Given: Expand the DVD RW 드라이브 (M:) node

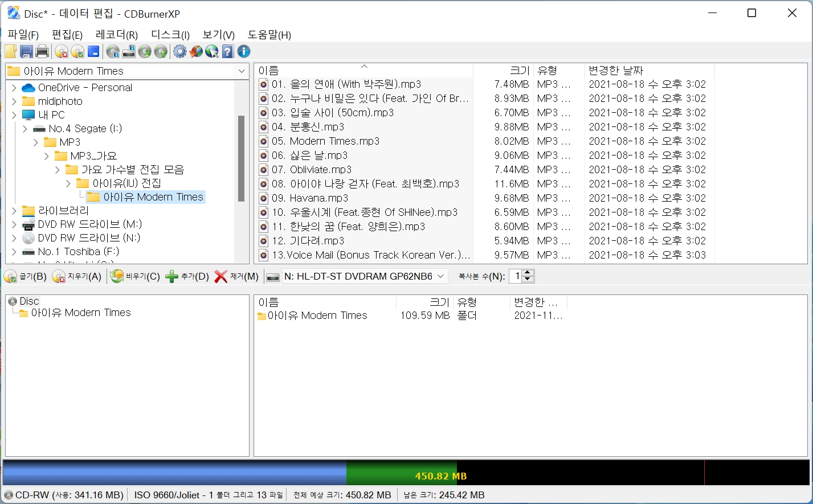Looking at the screenshot, I should tap(14, 224).
